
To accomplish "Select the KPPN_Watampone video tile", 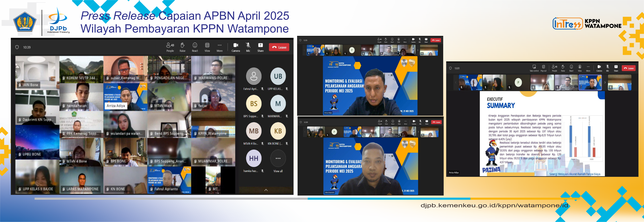I will [x=213, y=125].
